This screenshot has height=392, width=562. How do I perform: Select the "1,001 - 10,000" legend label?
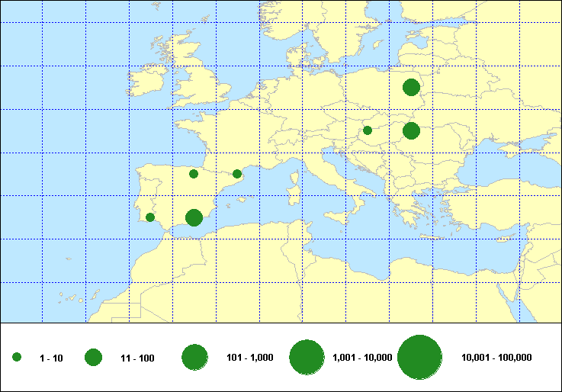tap(362, 358)
